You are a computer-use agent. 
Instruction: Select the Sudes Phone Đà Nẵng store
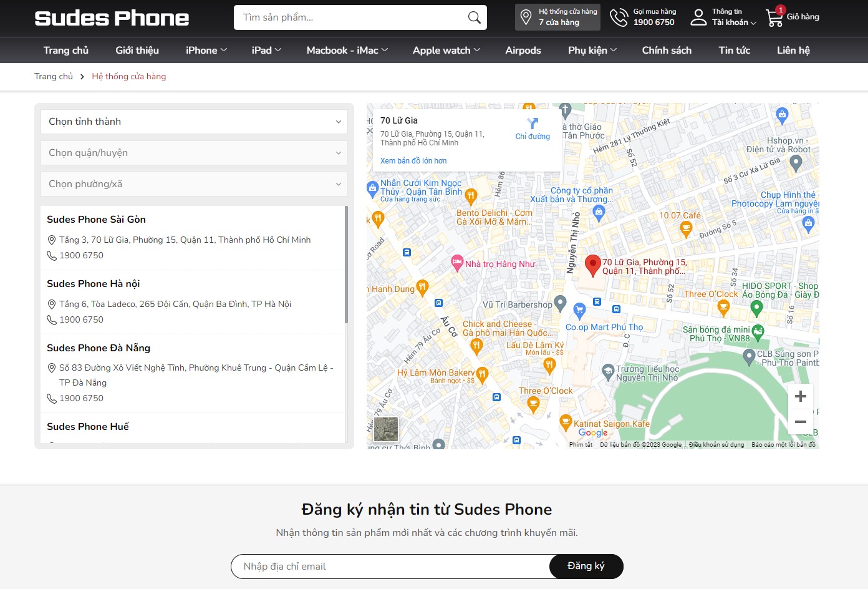[x=99, y=348]
